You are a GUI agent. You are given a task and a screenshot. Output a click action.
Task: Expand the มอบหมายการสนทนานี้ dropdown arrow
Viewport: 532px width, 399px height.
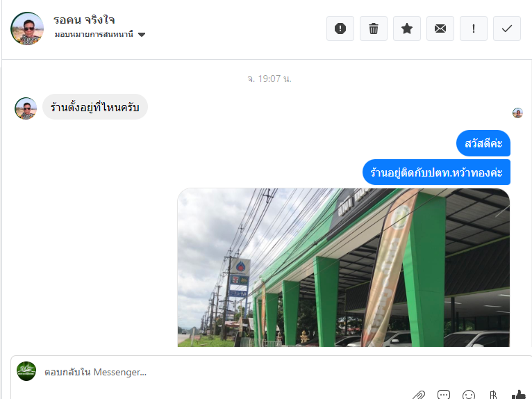coord(142,35)
